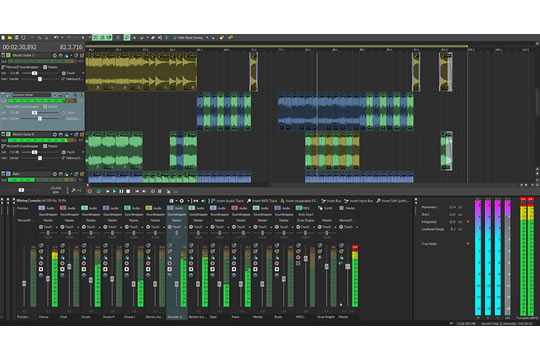Click the Save icon in toolbar
The height and width of the screenshot is (360, 540).
pyautogui.click(x=17, y=37)
